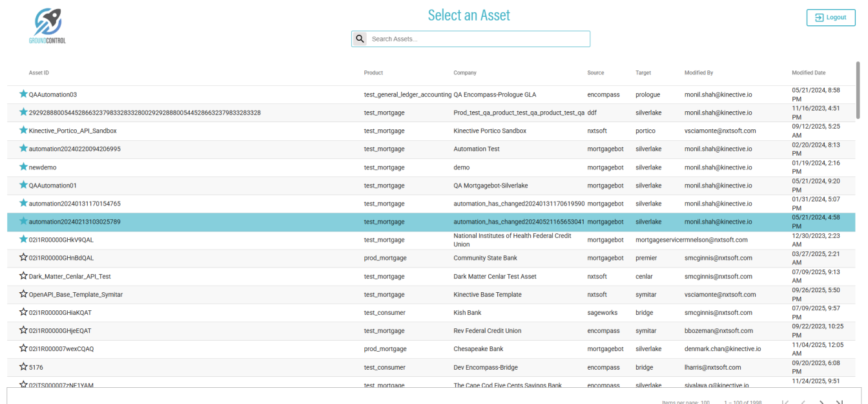Viewport: 868px width, 404px height.
Task: Star the OpenAPI_Base_Template_Symitar asset
Action: pos(23,294)
